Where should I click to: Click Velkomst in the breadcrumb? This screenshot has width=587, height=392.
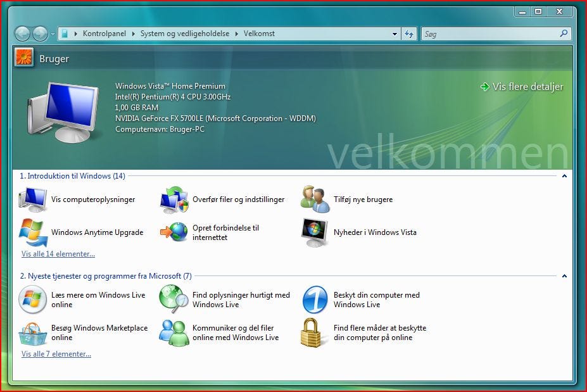point(259,34)
